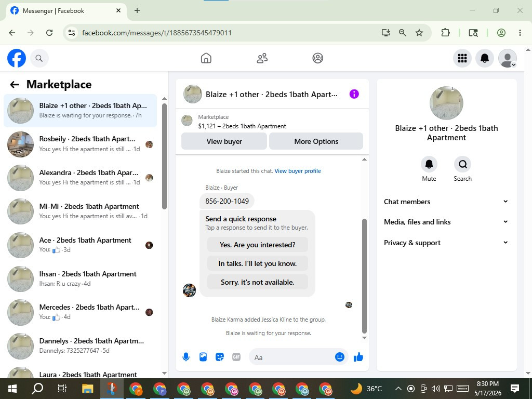Screen dimensions: 532x399
Task: Expand Chat members section
Action: point(446,202)
